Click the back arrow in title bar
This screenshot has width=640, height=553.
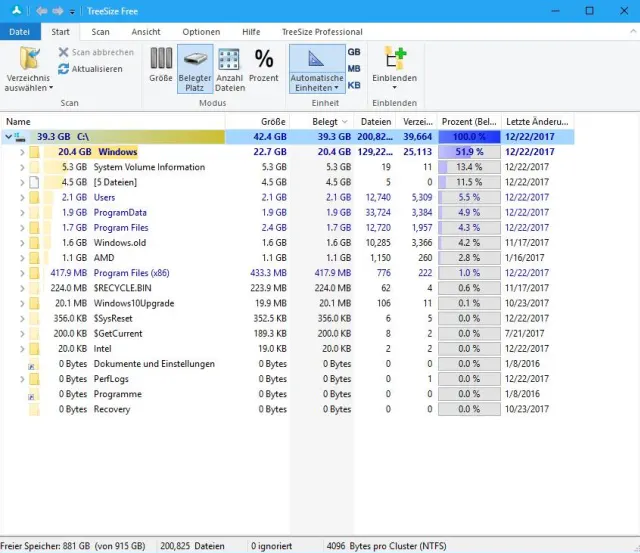[40, 10]
